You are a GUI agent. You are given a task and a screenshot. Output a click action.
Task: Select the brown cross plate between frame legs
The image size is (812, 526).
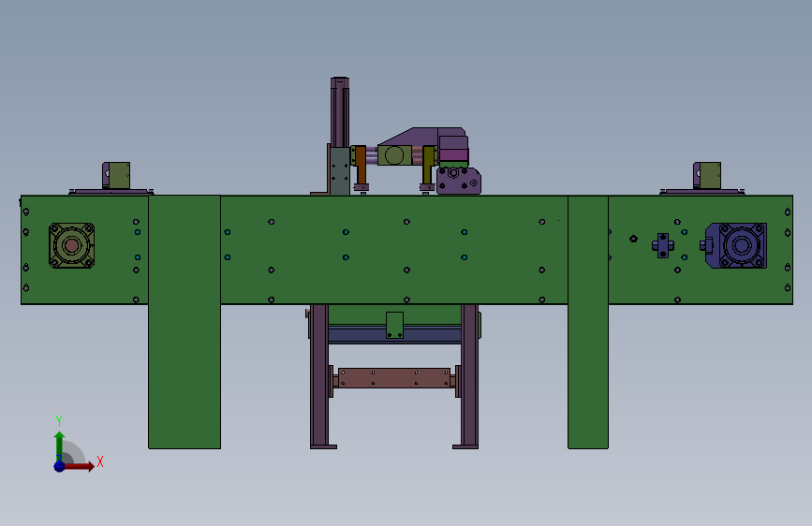394,378
